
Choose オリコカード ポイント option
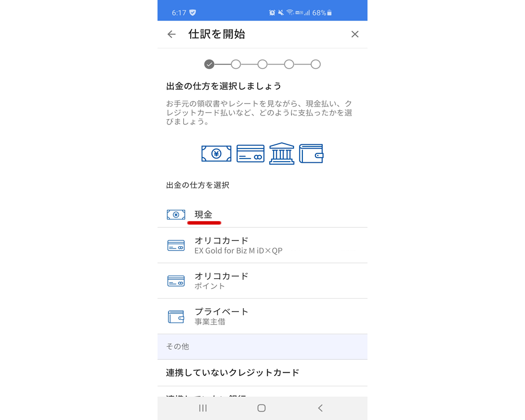coord(262,281)
